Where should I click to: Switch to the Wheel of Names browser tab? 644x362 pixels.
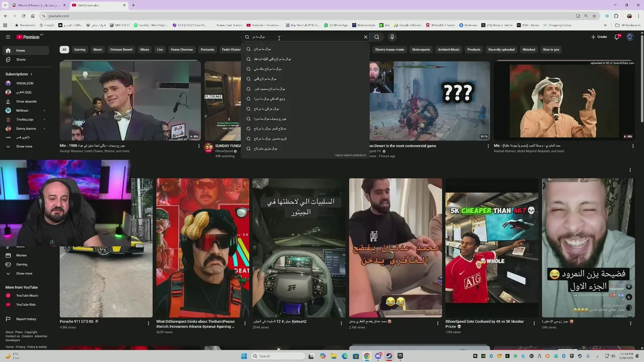tap(38, 5)
